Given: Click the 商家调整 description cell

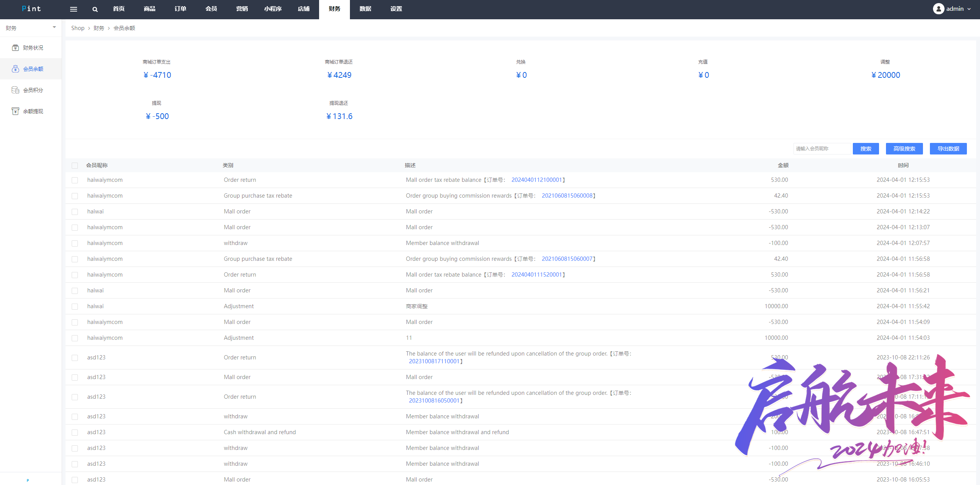Looking at the screenshot, I should 417,306.
